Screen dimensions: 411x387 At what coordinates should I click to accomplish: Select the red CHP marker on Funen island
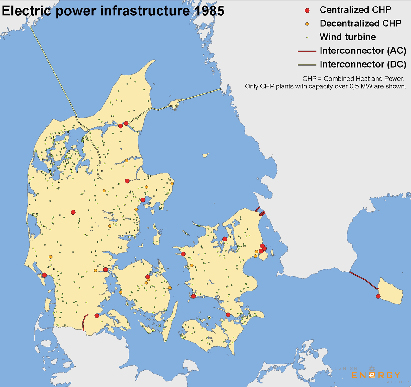coord(148,277)
